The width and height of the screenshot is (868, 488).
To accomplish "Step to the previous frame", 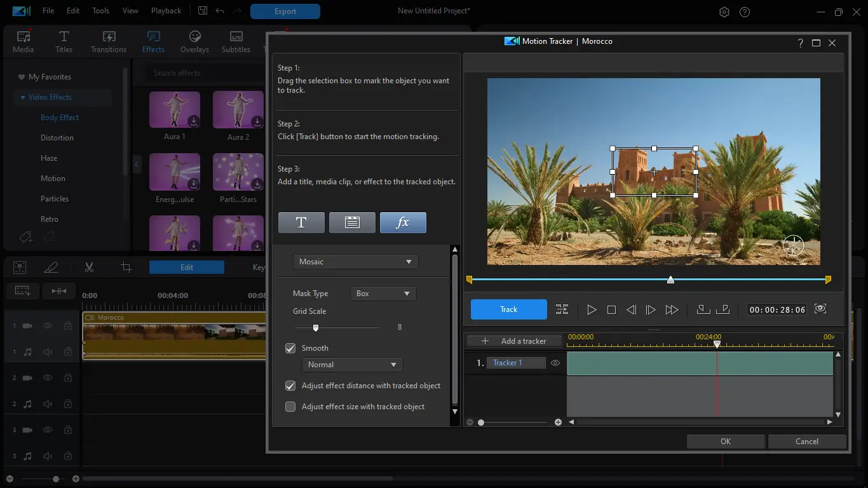I will 631,309.
